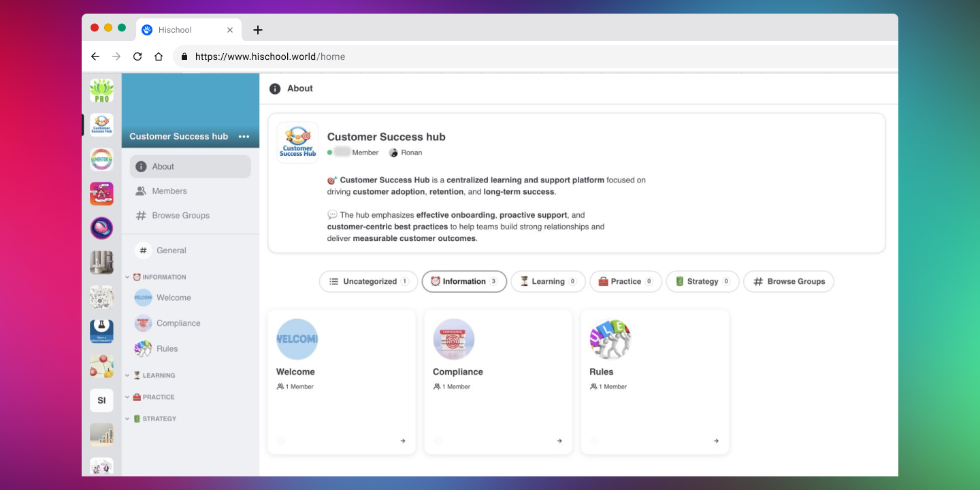
Task: Click the Compliance card title
Action: [x=458, y=372]
